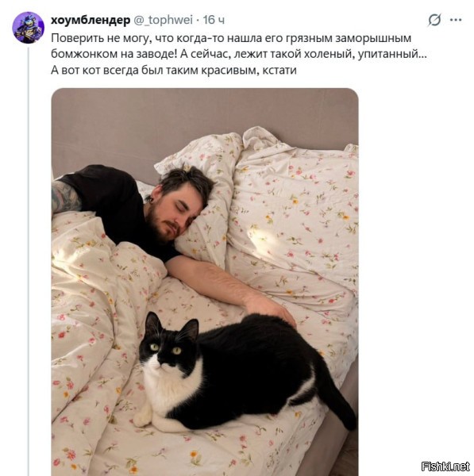474x476 pixels.
Task: Click the man's tattooed arm in photo
Action: 64,197
